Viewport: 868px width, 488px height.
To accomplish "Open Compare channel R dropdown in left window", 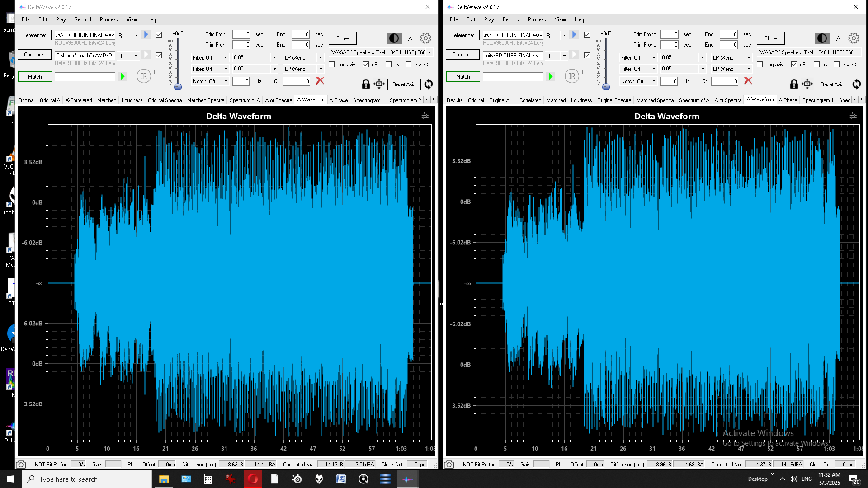I will point(128,56).
